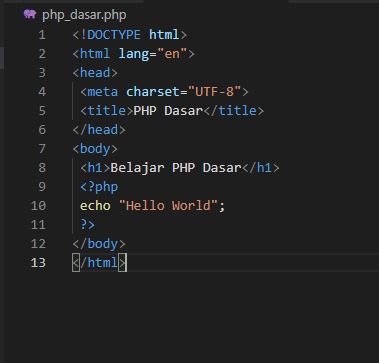Click the closing html tag on line 13
The image size is (379, 363).
click(99, 263)
